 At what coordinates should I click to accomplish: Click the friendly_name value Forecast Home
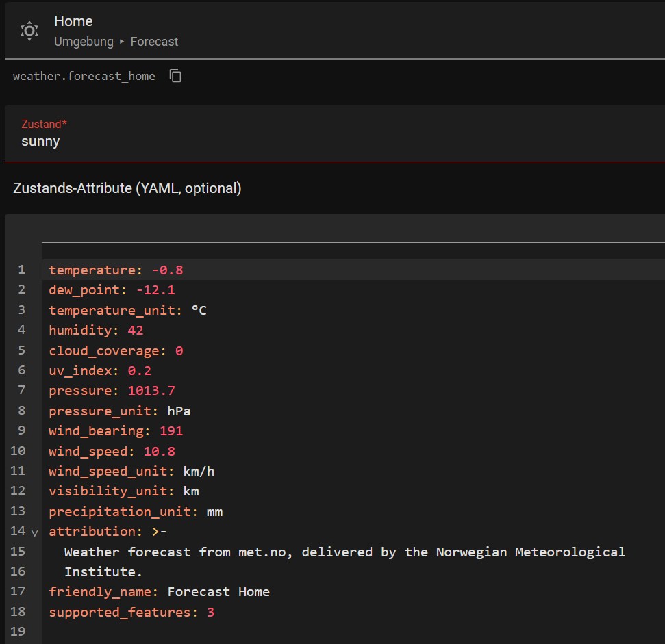point(218,592)
